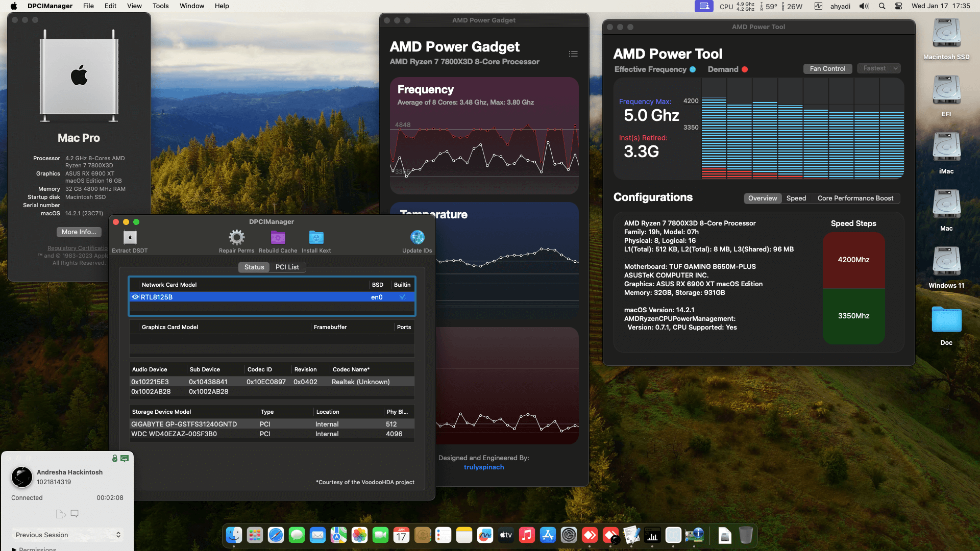This screenshot has width=980, height=551.
Task: Open the Core Performance Boost tab
Action: (x=855, y=198)
